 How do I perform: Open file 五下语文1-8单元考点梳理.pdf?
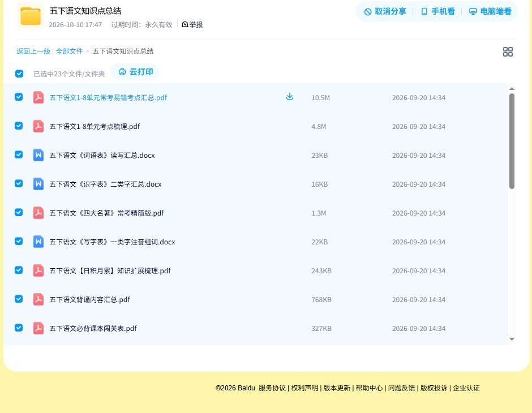95,127
